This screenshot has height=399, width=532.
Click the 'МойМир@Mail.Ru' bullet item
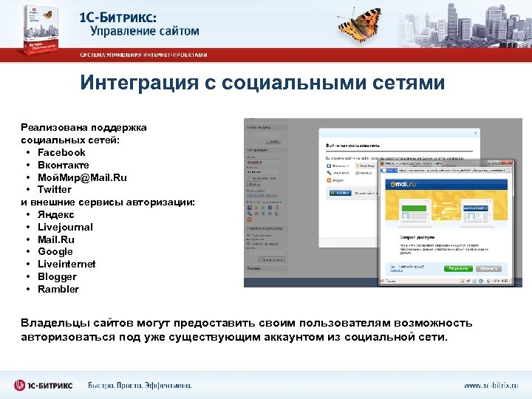coord(82,178)
